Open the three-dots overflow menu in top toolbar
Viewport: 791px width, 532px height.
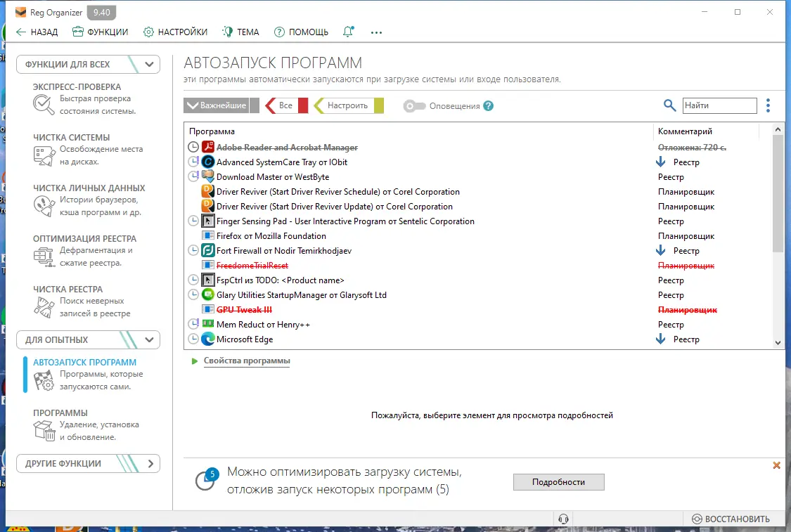pos(376,32)
